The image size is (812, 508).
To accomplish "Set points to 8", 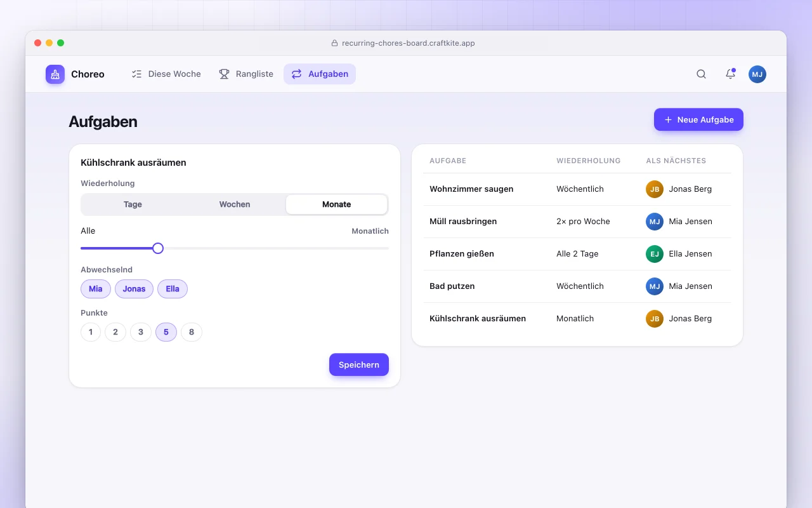I will tap(192, 332).
